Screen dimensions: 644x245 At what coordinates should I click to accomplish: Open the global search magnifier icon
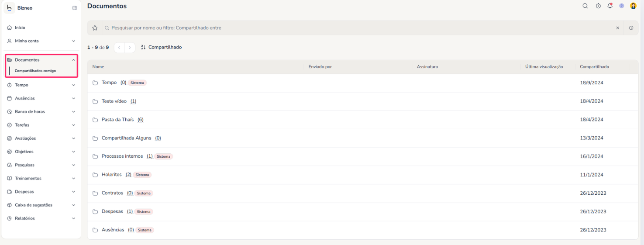pyautogui.click(x=585, y=6)
